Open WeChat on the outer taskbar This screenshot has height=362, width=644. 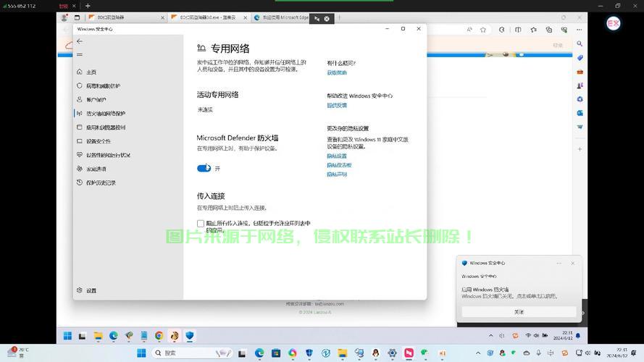coord(425,353)
